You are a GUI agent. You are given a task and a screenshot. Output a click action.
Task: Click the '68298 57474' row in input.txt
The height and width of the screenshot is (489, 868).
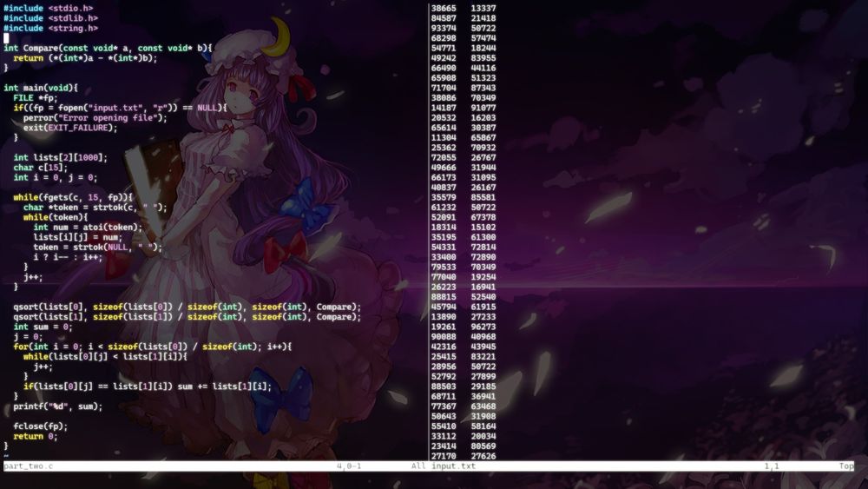tap(464, 38)
